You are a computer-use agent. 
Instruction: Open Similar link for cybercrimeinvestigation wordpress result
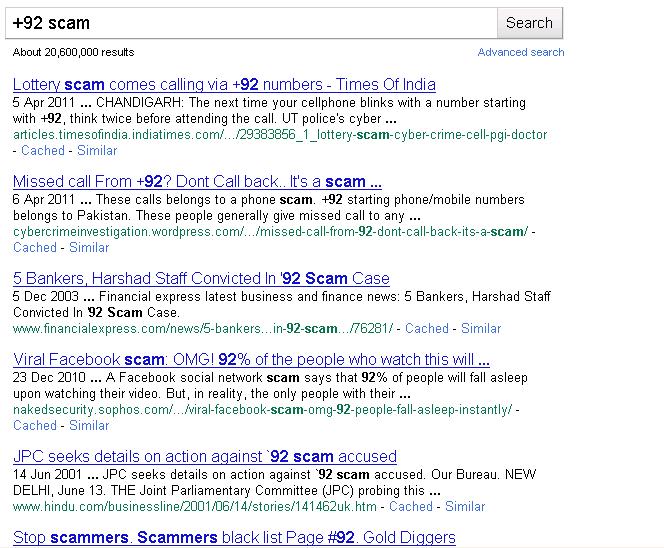point(89,247)
